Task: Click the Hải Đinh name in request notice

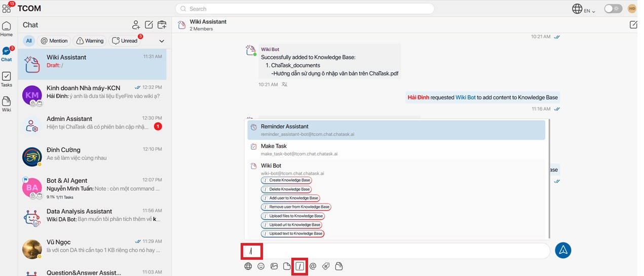Action: tap(418, 97)
